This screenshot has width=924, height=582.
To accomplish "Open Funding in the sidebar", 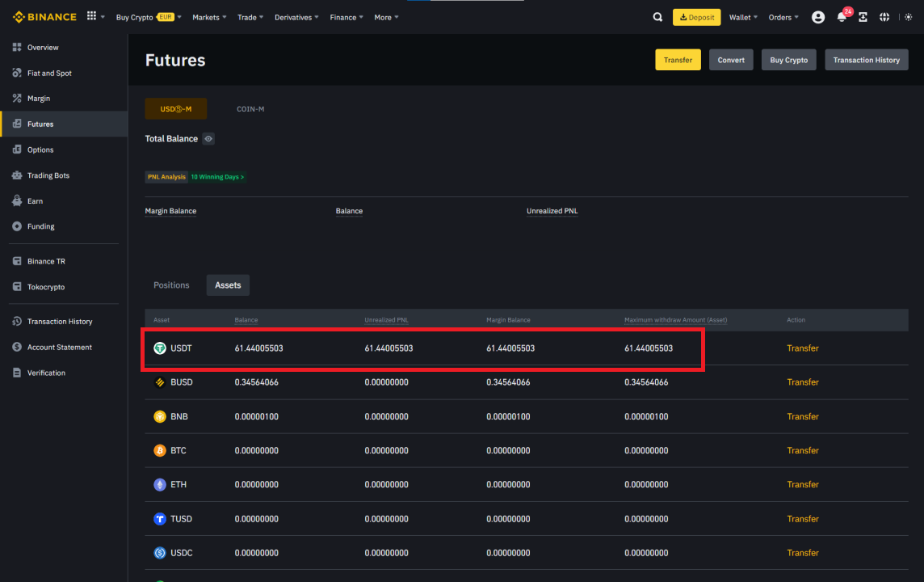I will [x=64, y=226].
